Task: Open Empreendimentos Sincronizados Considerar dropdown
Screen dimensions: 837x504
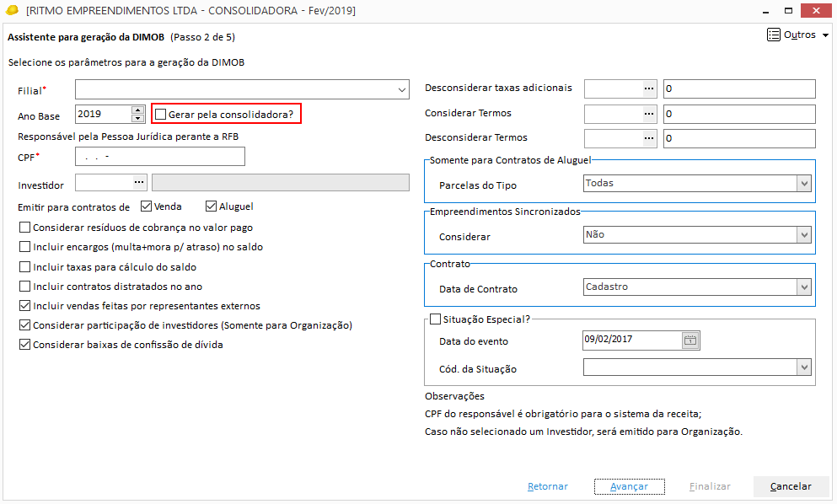Action: click(804, 235)
